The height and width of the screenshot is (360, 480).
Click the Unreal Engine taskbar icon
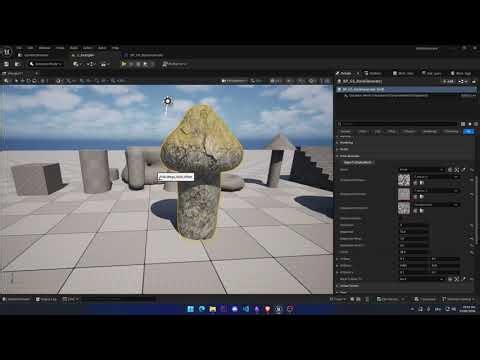point(279,309)
